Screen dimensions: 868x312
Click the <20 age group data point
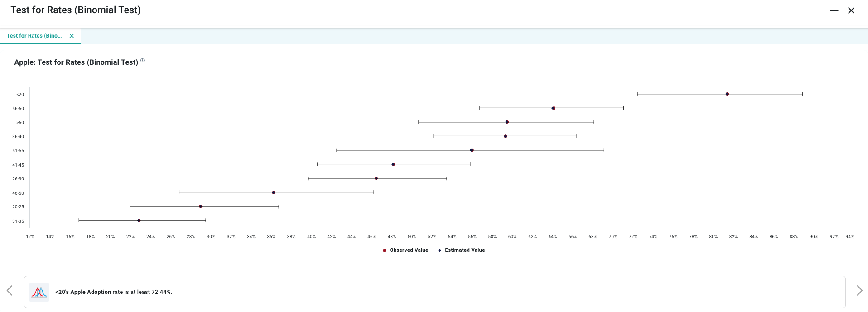pyautogui.click(x=727, y=94)
